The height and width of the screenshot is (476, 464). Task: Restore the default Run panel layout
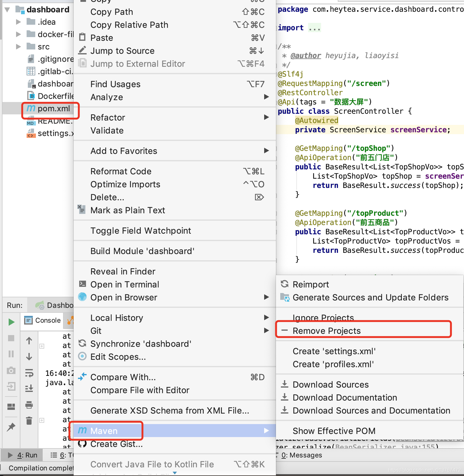pyautogui.click(x=11, y=406)
